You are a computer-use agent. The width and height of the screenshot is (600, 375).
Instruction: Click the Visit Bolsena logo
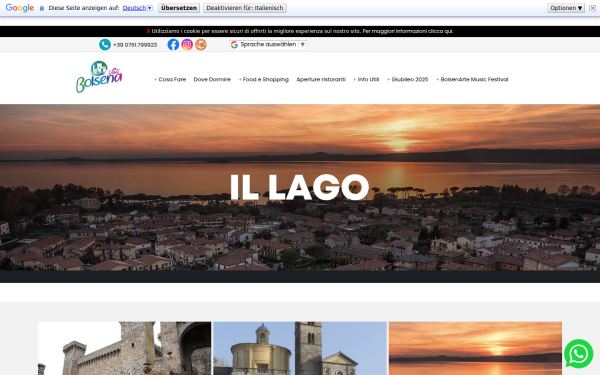[x=99, y=77]
